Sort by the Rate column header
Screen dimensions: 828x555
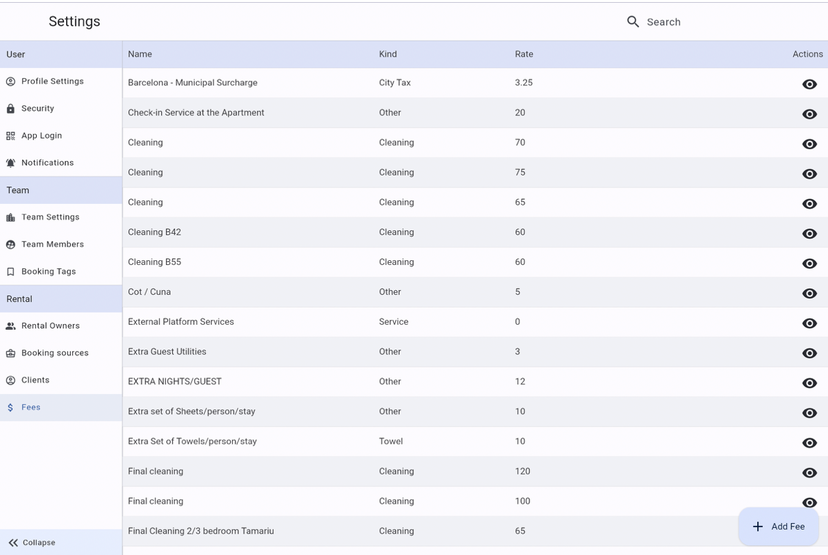point(524,54)
